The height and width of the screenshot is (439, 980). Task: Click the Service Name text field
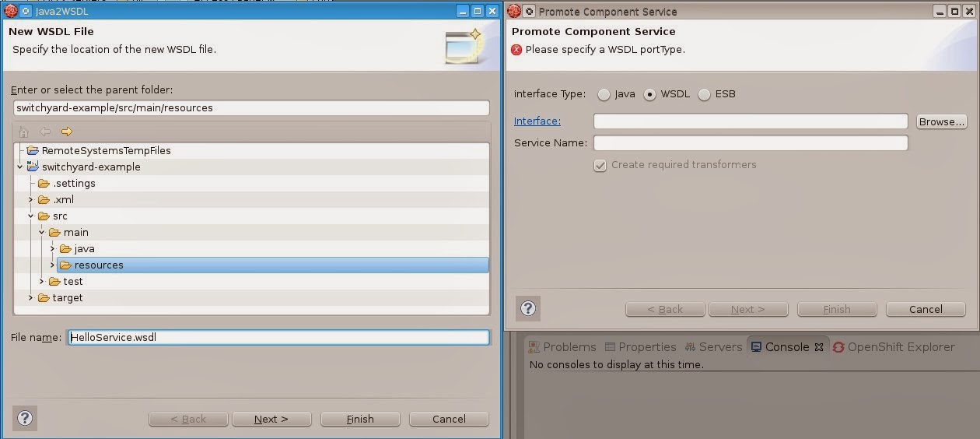751,143
